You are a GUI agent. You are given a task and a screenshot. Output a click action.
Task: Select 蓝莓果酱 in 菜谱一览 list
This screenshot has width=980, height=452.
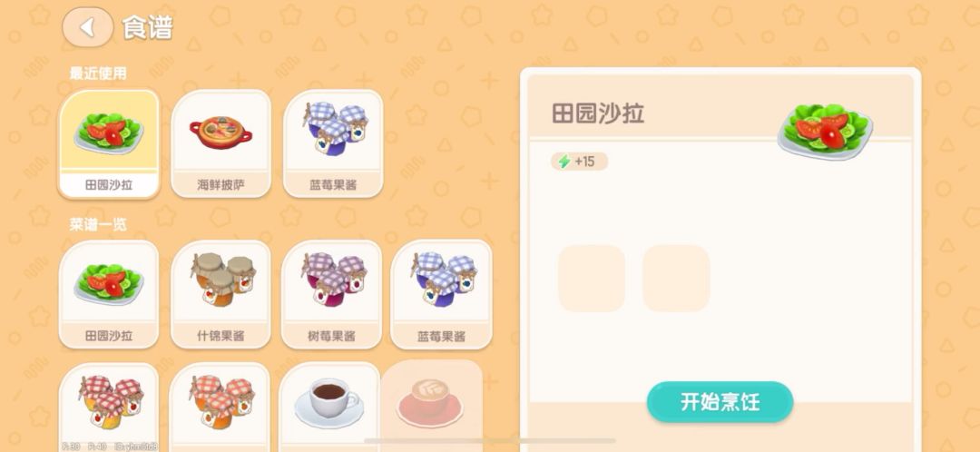coord(441,294)
